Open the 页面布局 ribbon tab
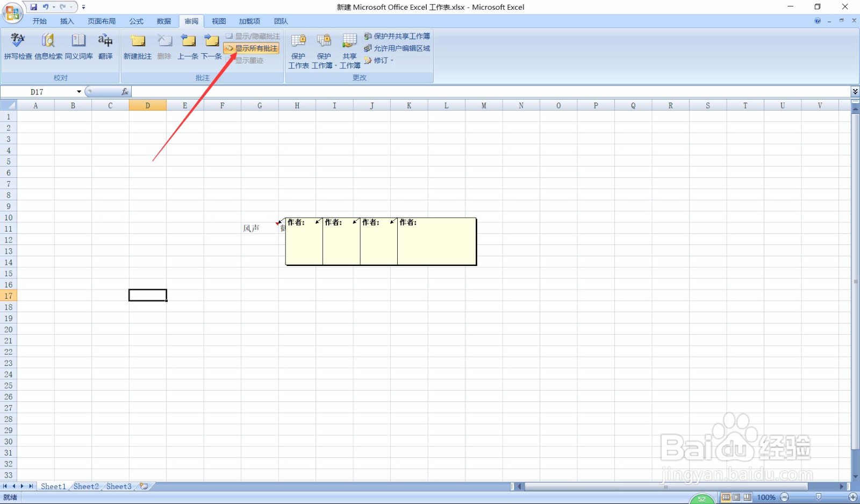This screenshot has height=504, width=860. 102,21
